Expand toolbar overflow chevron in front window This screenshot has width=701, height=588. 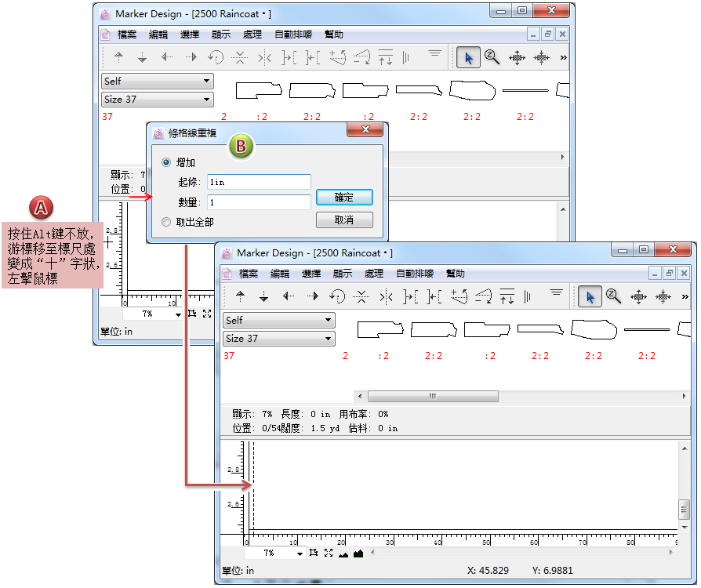[685, 297]
